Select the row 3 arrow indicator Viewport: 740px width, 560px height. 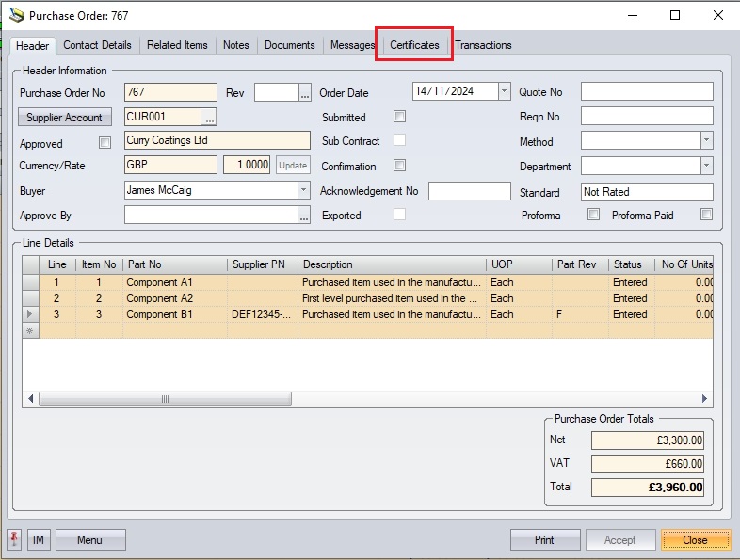coord(31,314)
